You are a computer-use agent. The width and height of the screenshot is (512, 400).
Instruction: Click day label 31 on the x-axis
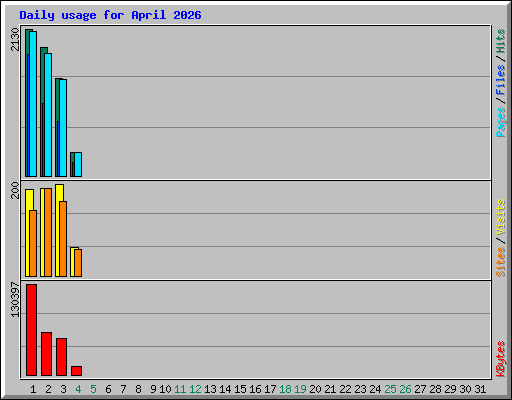coord(480,389)
